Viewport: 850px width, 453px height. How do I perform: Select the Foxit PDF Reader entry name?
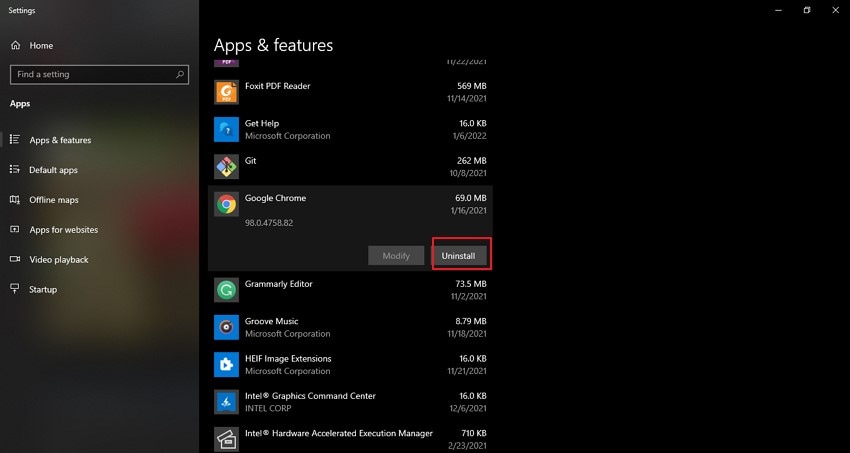(x=278, y=86)
